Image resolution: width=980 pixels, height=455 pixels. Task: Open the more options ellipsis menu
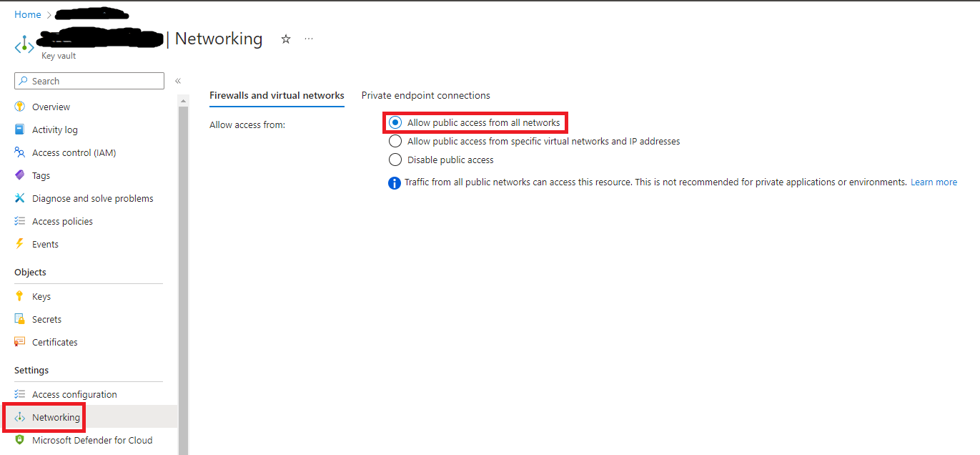[x=308, y=39]
